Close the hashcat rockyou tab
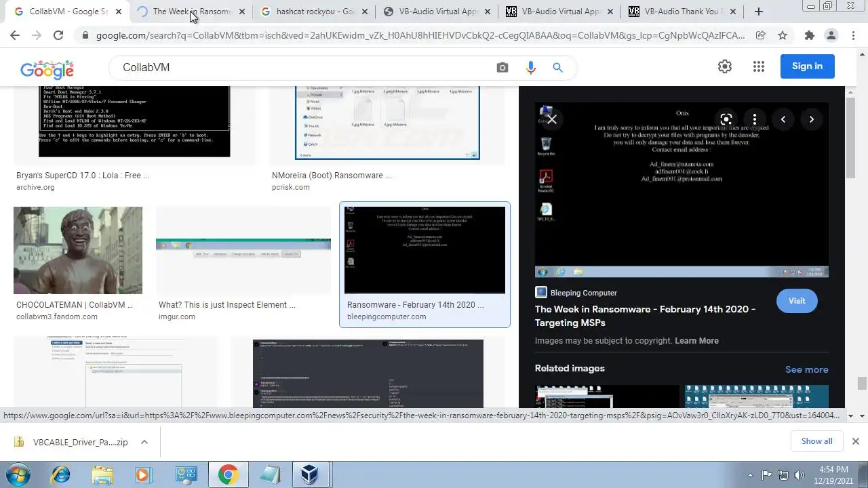 366,12
